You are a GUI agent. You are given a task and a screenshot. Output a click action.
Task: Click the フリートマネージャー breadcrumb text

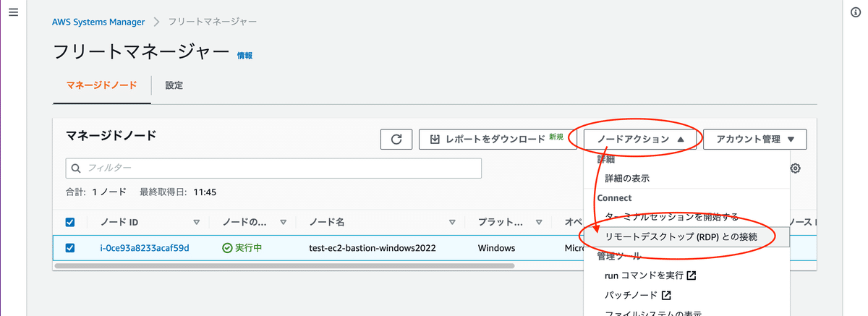tap(213, 22)
